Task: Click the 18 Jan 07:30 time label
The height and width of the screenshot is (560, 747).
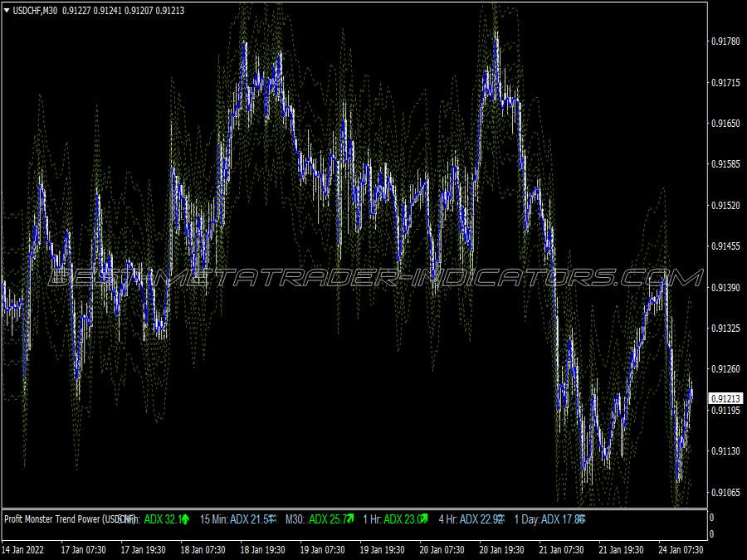Action: pos(203,549)
